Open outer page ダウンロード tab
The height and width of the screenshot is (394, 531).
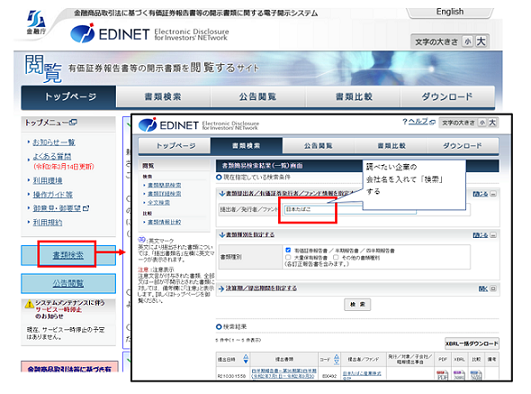coord(447,97)
